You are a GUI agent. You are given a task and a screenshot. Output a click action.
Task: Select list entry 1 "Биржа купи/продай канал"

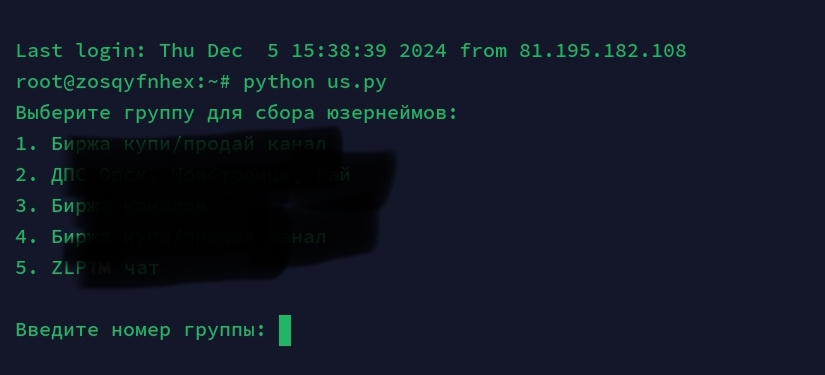171,144
